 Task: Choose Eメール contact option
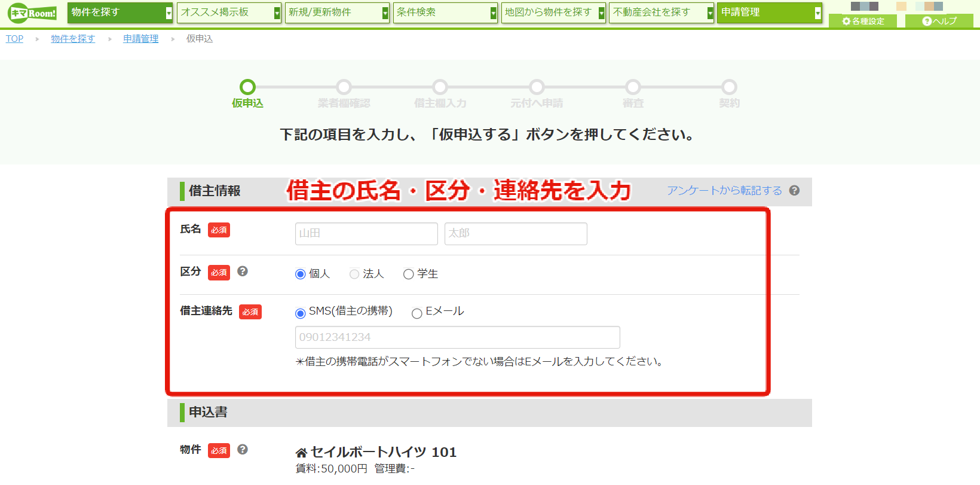click(x=417, y=313)
